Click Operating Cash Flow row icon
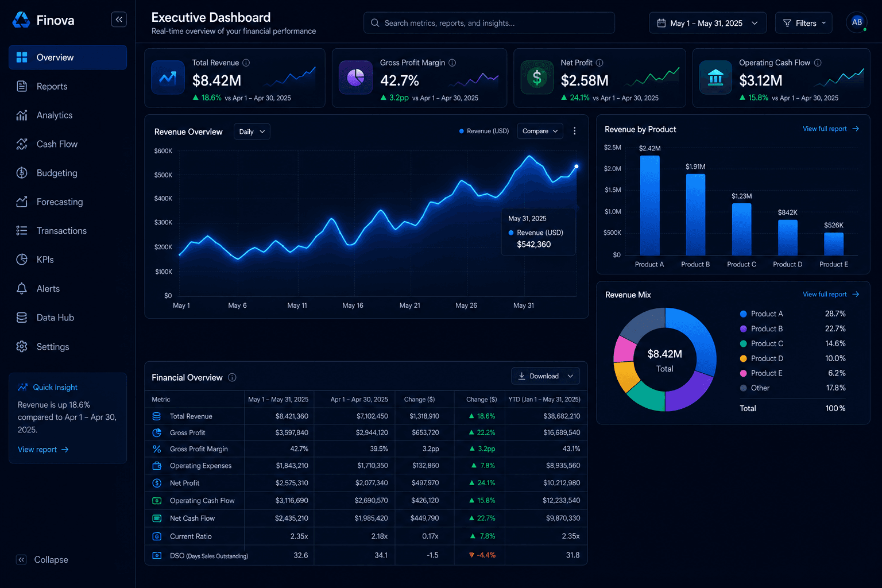Viewport: 882px width, 588px height. [157, 501]
